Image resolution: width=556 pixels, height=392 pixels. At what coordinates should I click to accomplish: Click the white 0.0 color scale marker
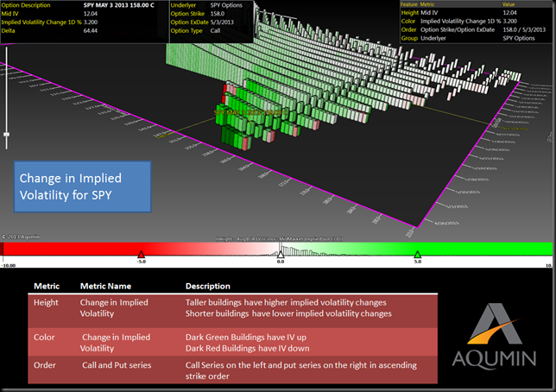(x=281, y=255)
